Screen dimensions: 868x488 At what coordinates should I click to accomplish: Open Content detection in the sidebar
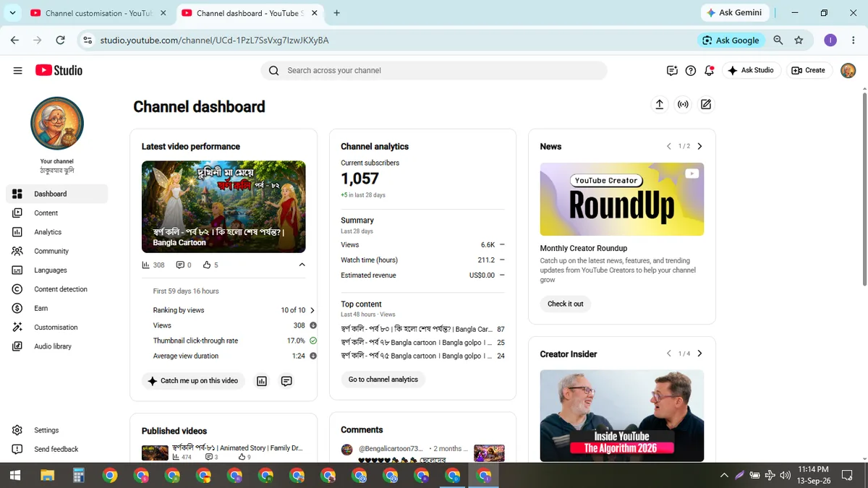pos(57,289)
